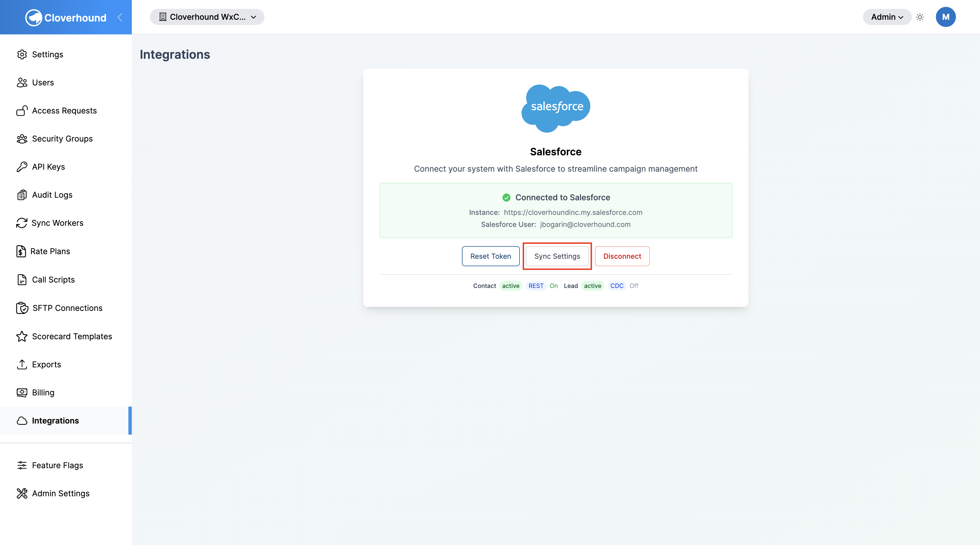Open the Salesforce instance URL link
Image resolution: width=980 pixels, height=545 pixels.
point(573,212)
